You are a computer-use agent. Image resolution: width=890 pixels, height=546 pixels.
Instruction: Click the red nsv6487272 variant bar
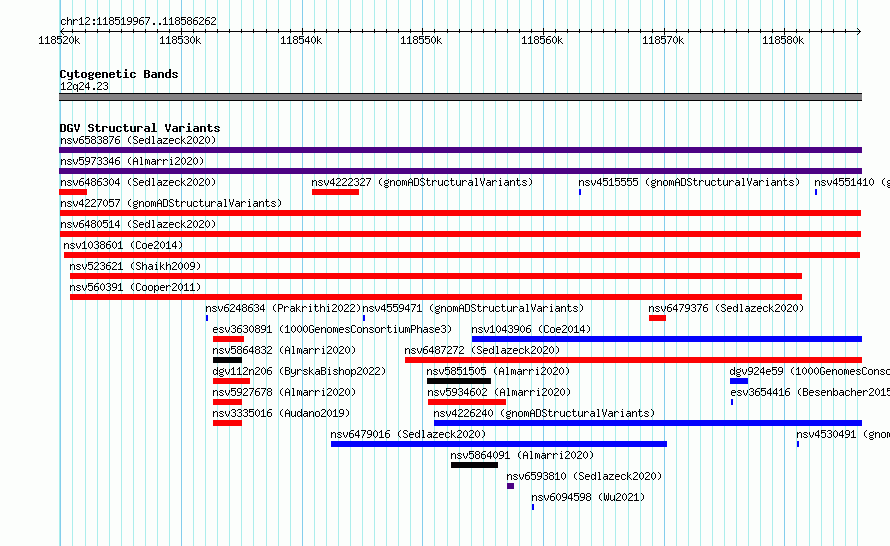(633, 360)
